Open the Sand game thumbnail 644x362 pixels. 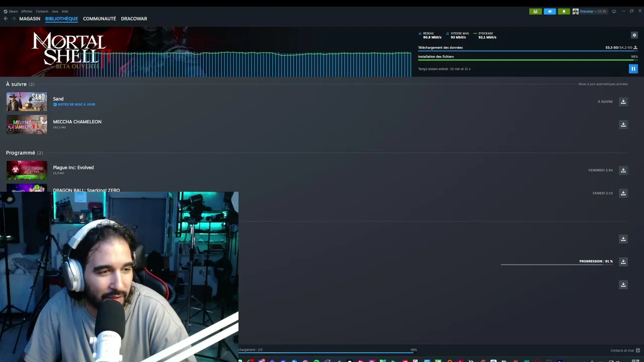(x=27, y=102)
